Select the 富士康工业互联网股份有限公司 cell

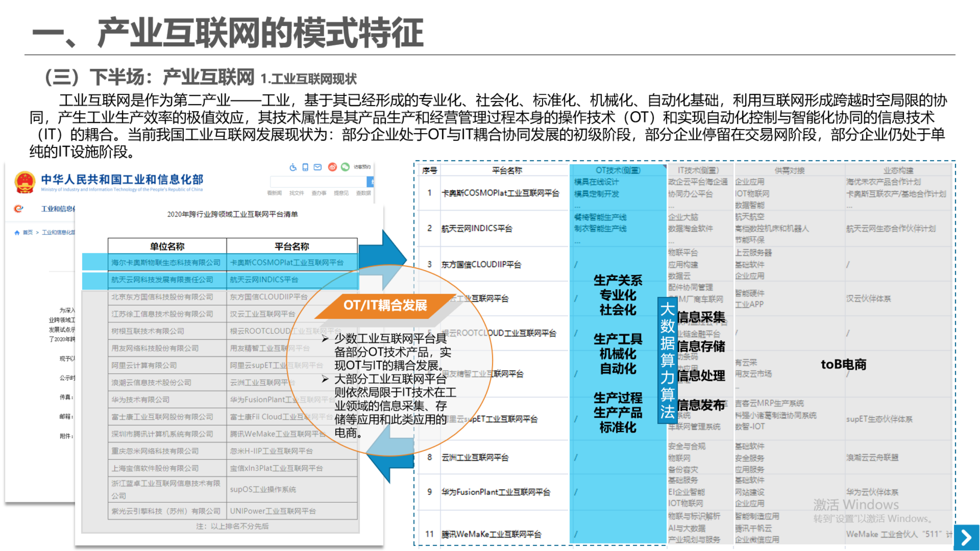167,417
